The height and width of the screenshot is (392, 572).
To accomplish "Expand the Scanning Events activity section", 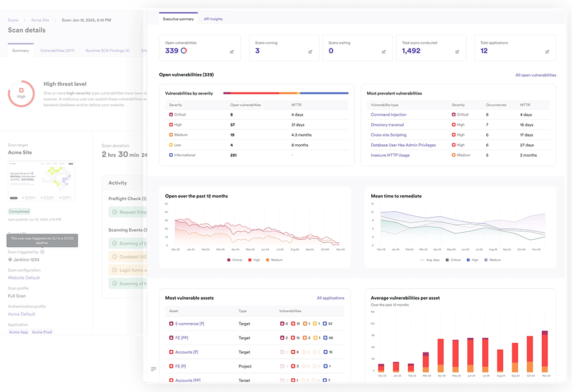I will [128, 230].
